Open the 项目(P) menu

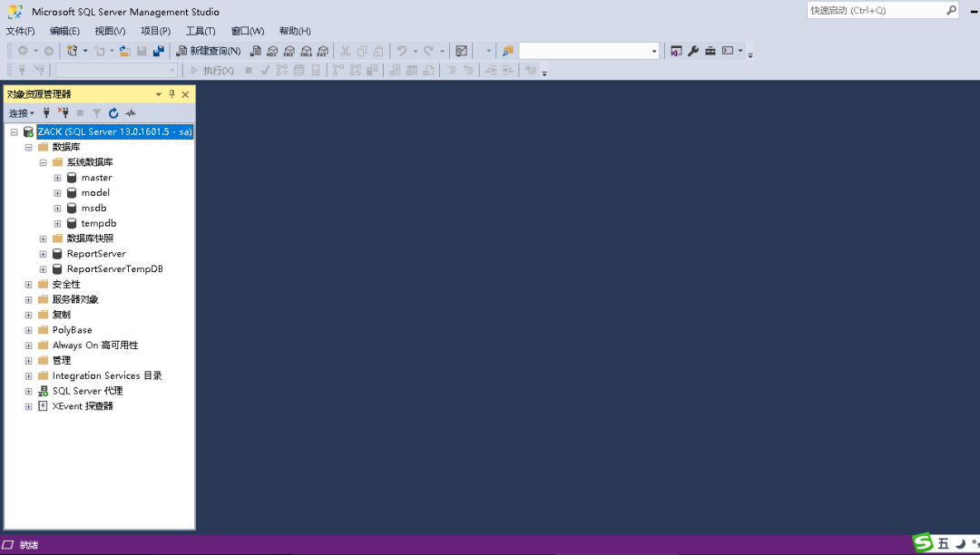point(156,31)
